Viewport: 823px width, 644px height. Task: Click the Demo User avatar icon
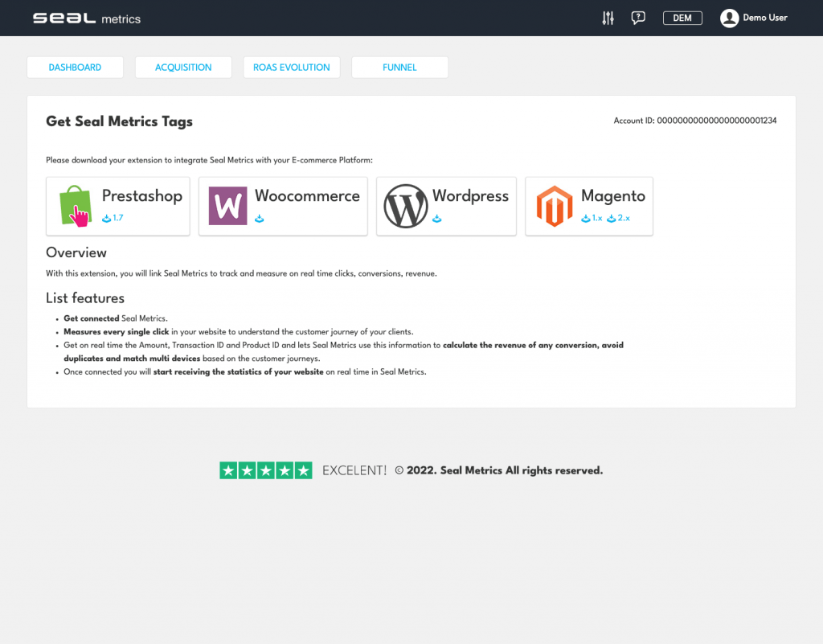pyautogui.click(x=729, y=18)
